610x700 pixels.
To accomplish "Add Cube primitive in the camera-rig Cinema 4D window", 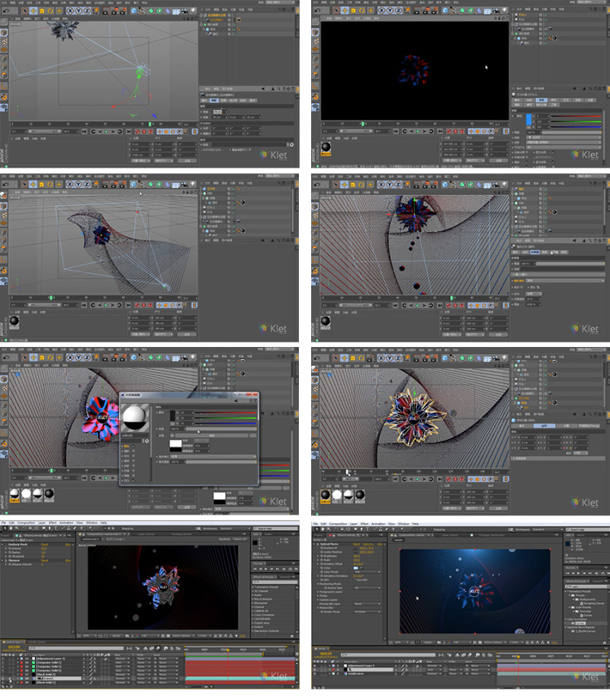I will 134,10.
